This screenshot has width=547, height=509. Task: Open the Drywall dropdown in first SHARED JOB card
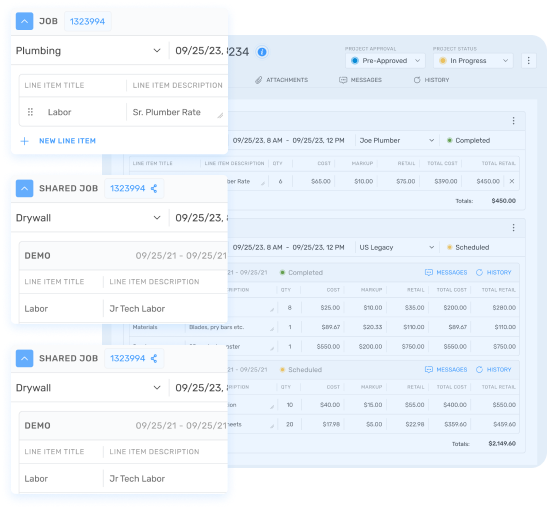[x=89, y=218]
